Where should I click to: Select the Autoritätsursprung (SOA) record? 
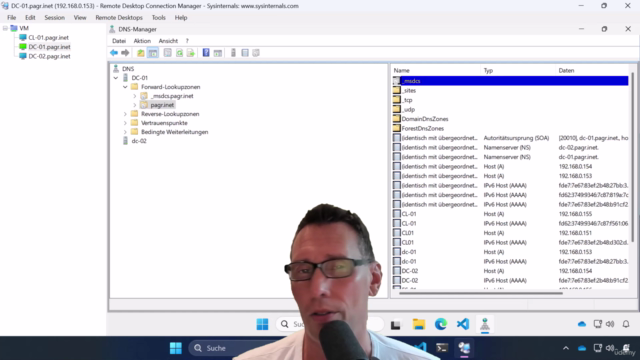(x=510, y=138)
